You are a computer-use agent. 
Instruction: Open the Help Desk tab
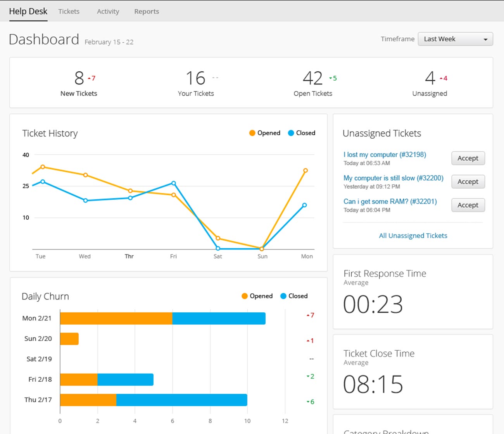click(x=28, y=11)
